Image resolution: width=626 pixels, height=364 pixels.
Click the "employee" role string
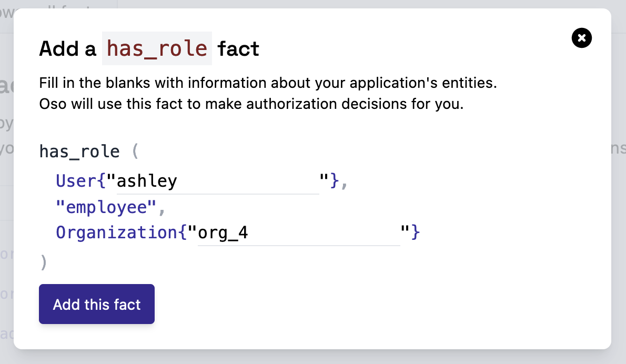(x=106, y=208)
